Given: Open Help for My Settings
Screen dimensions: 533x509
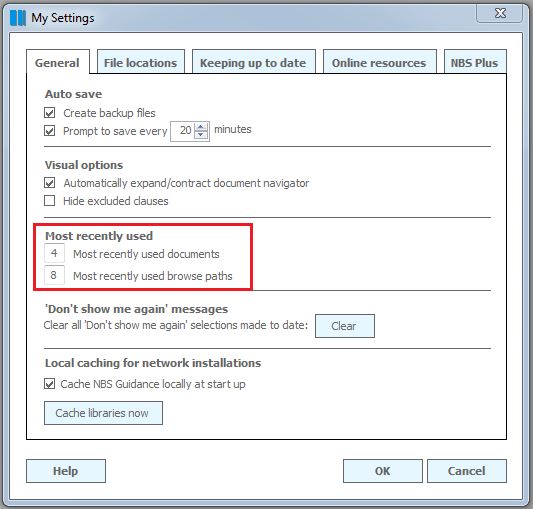Looking at the screenshot, I should [x=66, y=471].
